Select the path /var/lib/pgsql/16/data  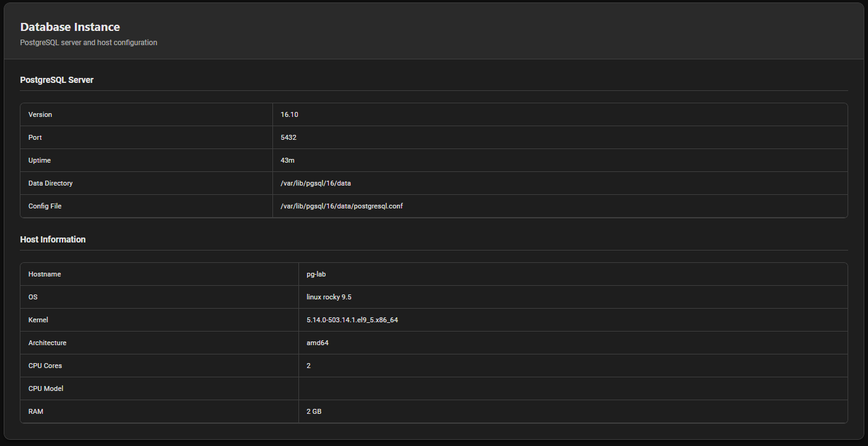pyautogui.click(x=316, y=183)
